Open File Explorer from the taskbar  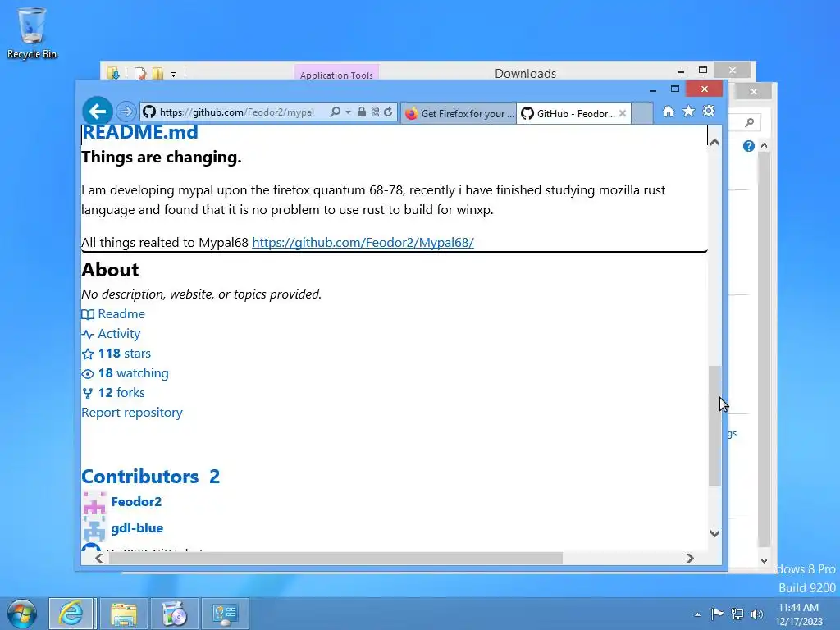(123, 614)
